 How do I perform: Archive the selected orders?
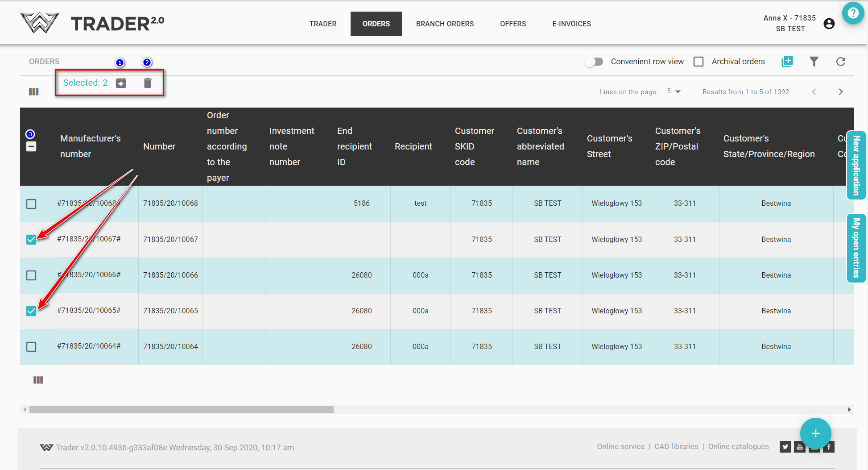coord(121,83)
